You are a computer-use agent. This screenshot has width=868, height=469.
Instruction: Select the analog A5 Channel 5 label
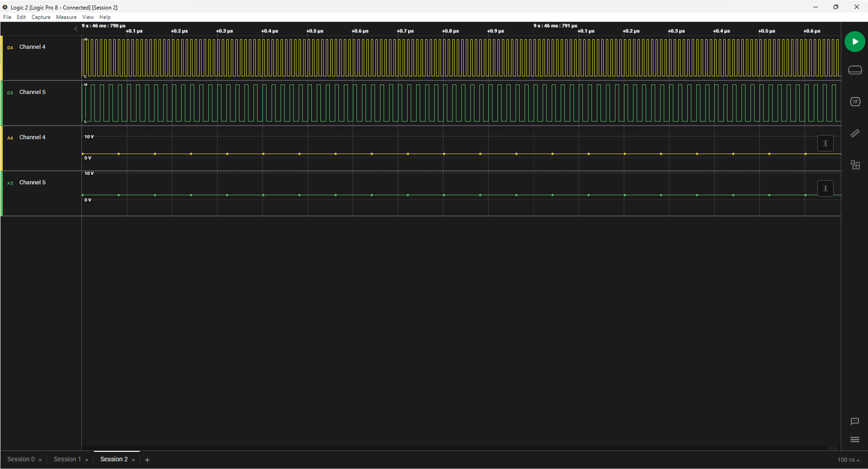[x=32, y=183]
